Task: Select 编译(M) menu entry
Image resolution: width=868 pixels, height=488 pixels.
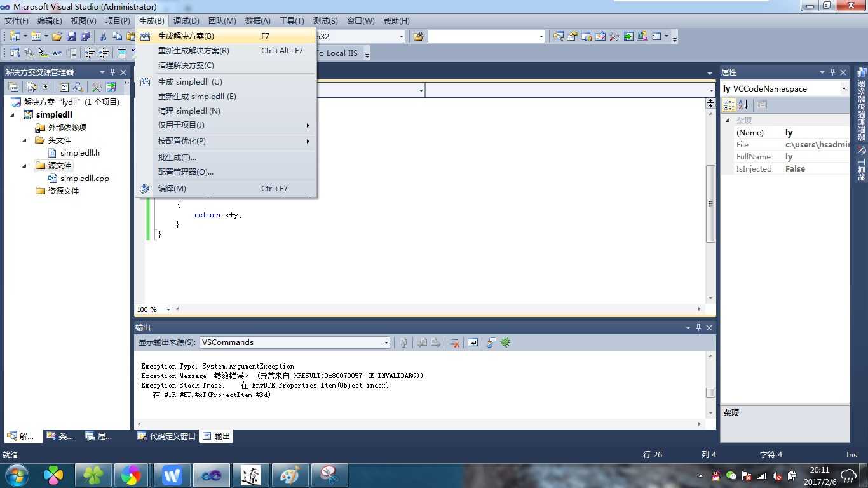Action: [226, 189]
